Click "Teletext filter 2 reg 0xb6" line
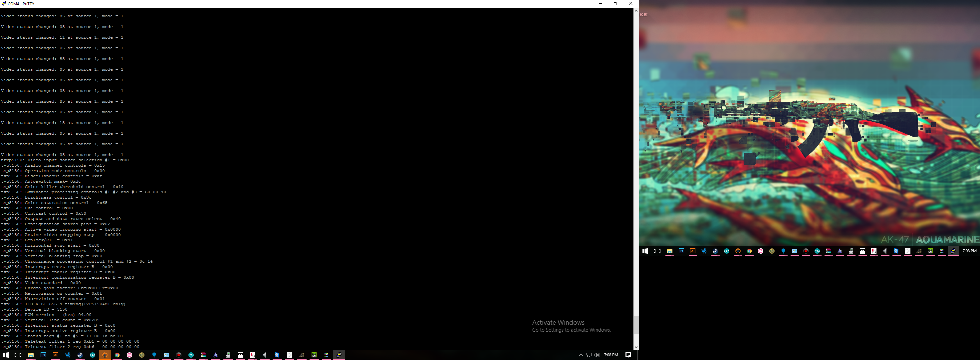Image resolution: width=980 pixels, height=360 pixels. [x=70, y=347]
